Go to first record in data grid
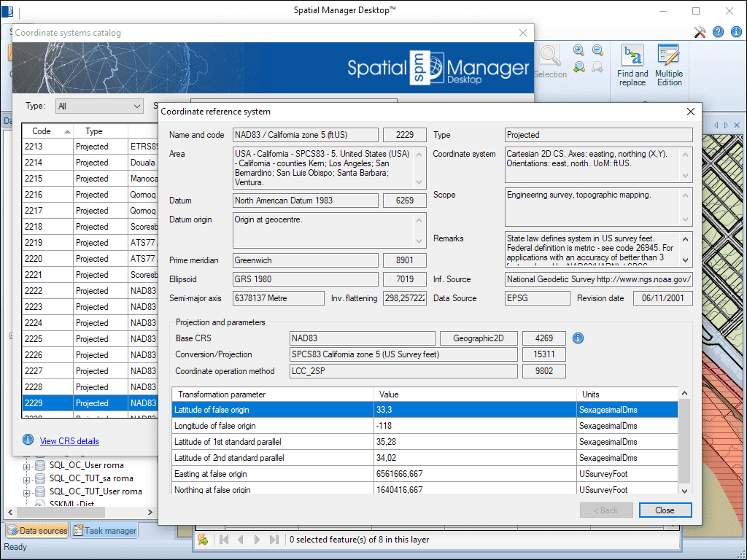This screenshot has width=747, height=560. 224,540
